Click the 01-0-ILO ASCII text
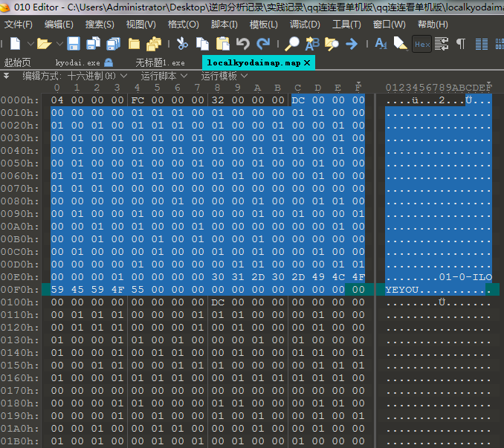The width and height of the screenshot is (504, 448). [465, 277]
